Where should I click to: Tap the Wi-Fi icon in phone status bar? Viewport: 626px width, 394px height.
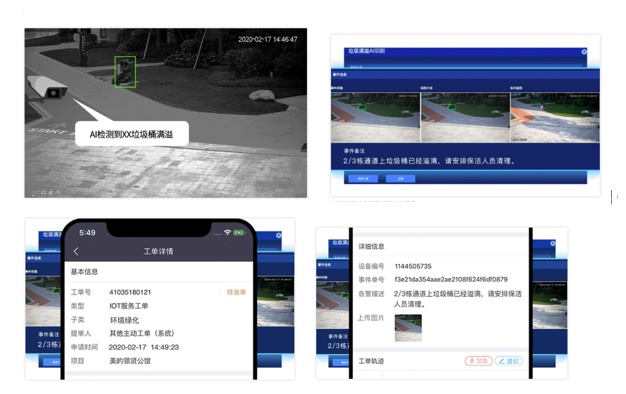[228, 232]
